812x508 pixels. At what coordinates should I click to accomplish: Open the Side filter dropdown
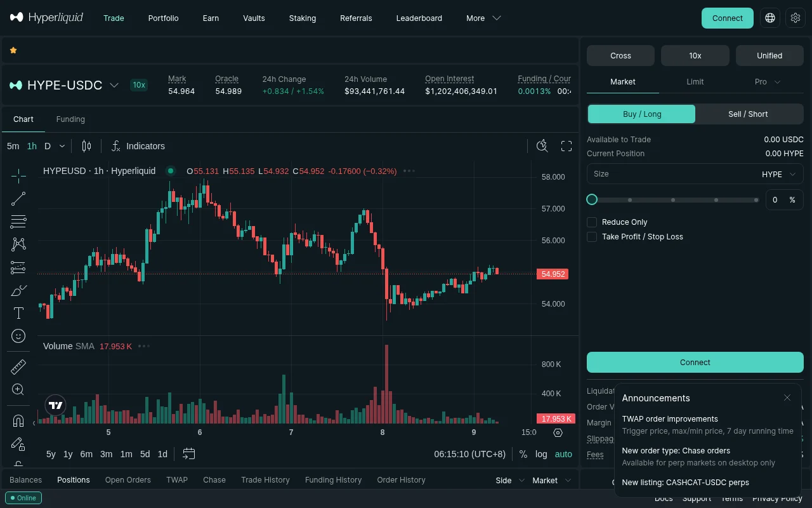tap(510, 480)
